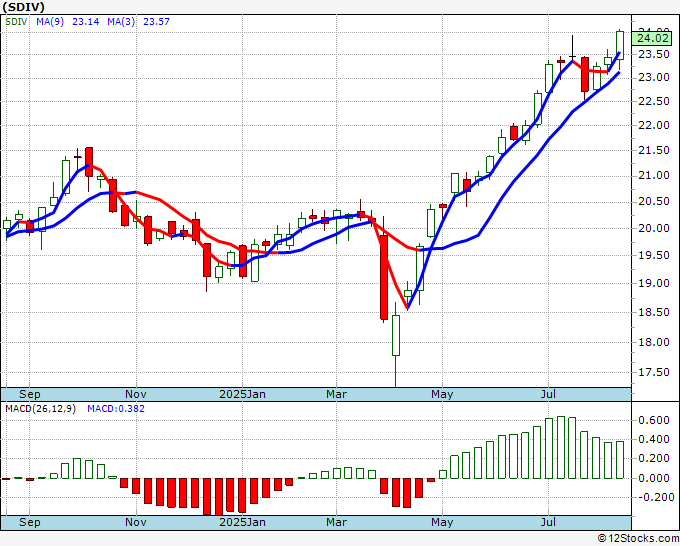The image size is (680, 546).
Task: Click the 23.50 price axis label
Action: pyautogui.click(x=654, y=55)
